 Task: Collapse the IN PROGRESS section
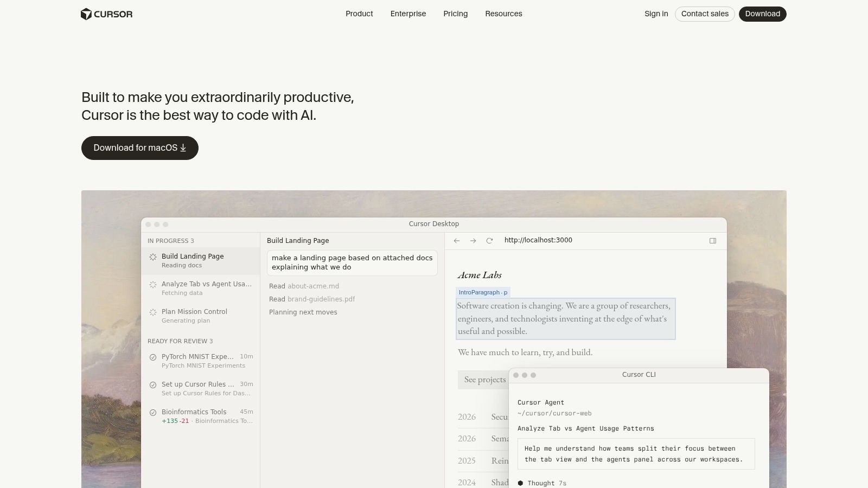(x=171, y=240)
